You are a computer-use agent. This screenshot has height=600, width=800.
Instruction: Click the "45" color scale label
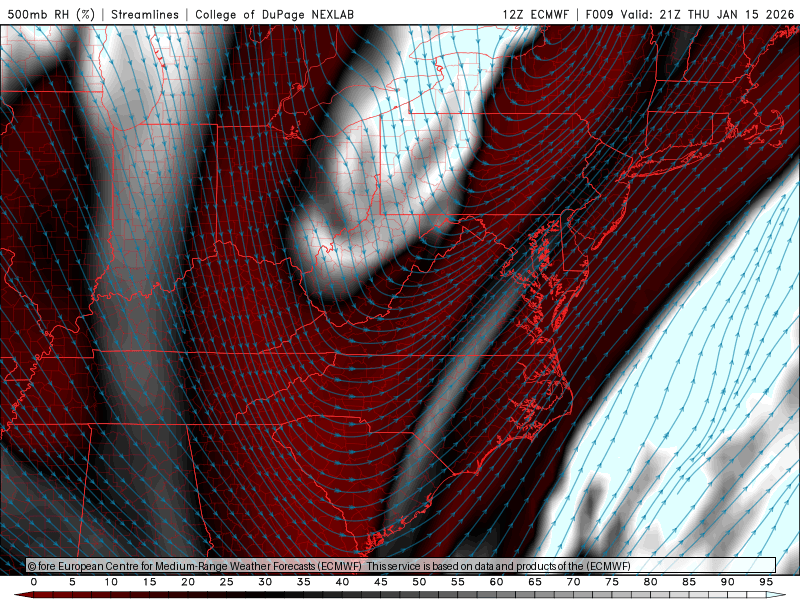(x=381, y=582)
